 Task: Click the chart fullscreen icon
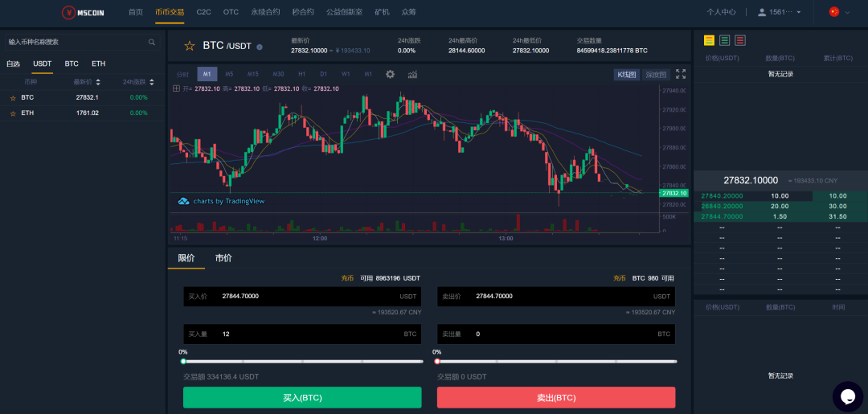pos(681,74)
